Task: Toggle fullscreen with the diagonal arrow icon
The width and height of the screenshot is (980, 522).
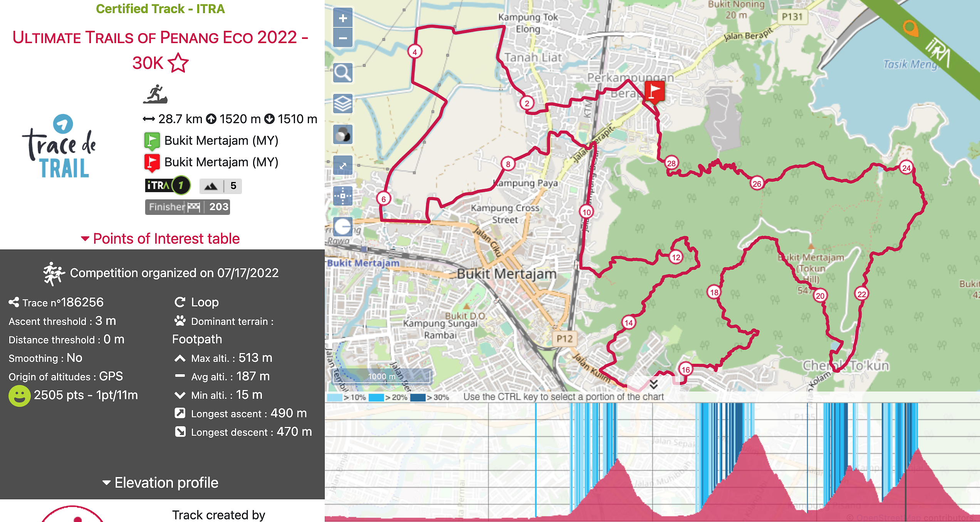Action: pyautogui.click(x=342, y=166)
